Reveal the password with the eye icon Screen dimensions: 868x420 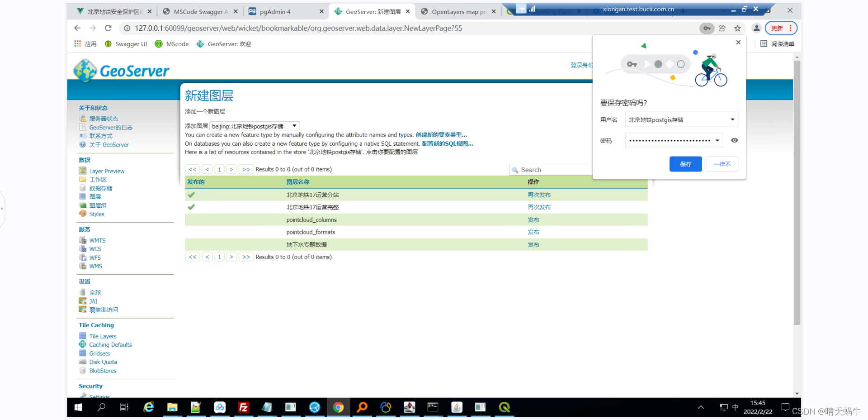(x=734, y=140)
